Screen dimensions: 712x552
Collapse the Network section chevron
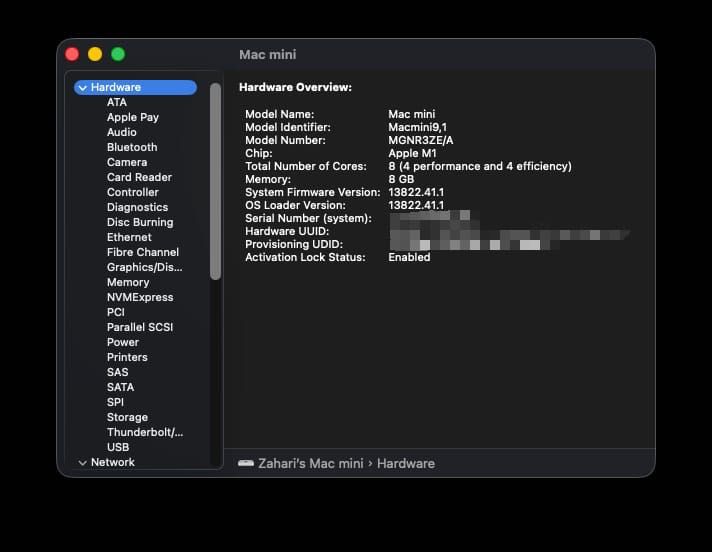pos(82,463)
